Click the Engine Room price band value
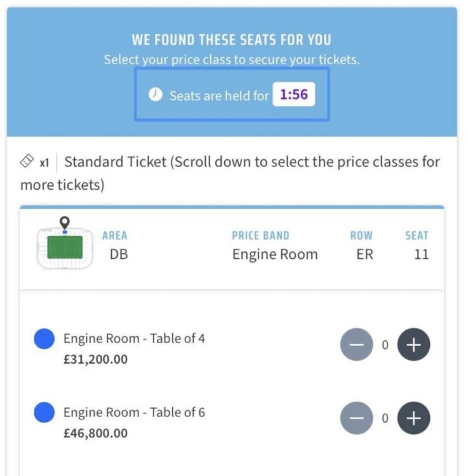Screen dimensions: 468x476 point(275,254)
